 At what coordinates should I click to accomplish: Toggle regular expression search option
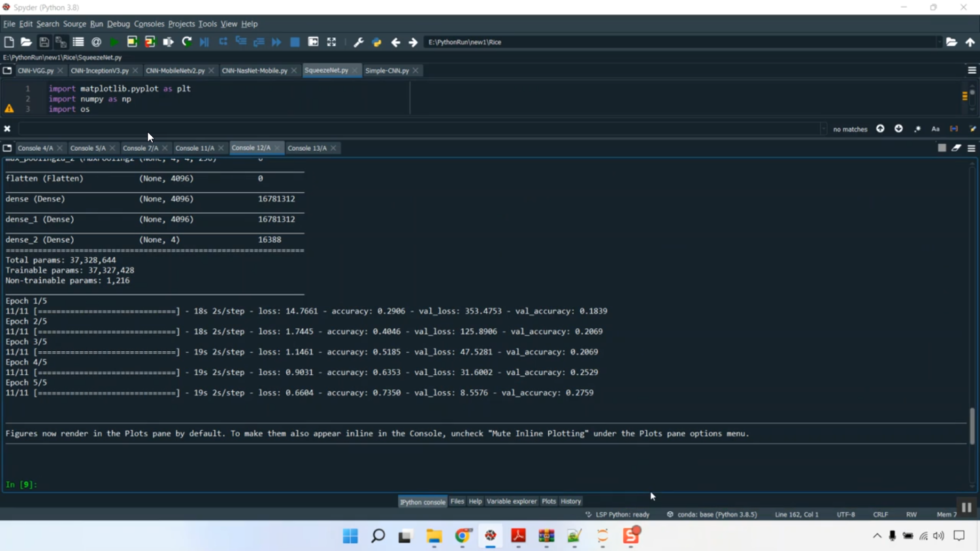(x=917, y=129)
